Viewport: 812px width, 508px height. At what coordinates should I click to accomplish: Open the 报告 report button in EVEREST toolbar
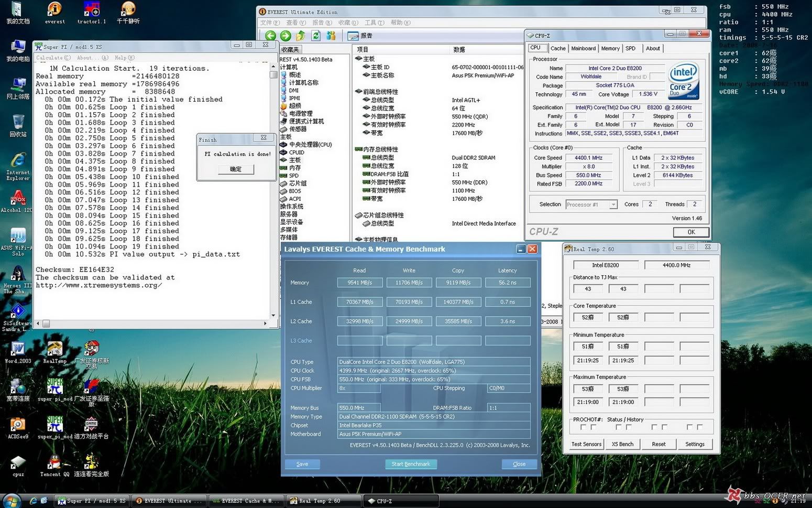click(x=360, y=36)
